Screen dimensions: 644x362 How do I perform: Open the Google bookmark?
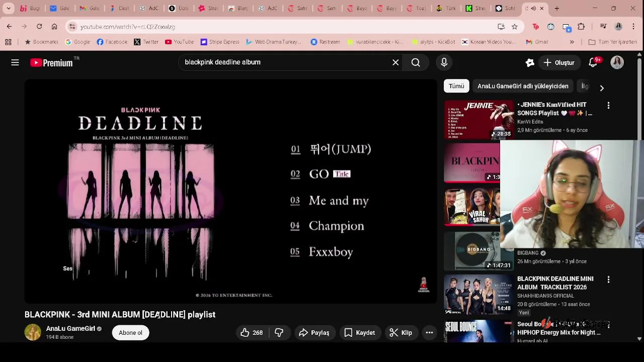(77, 42)
